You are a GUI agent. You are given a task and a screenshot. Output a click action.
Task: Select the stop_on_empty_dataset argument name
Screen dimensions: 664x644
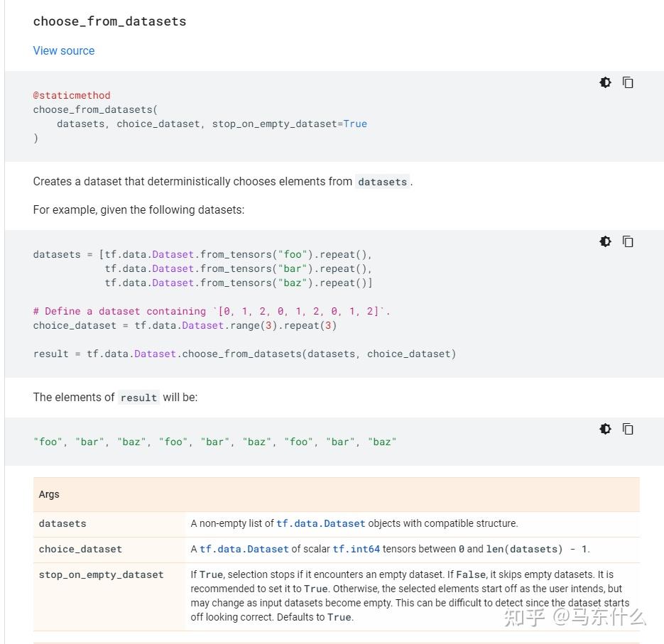tap(101, 574)
